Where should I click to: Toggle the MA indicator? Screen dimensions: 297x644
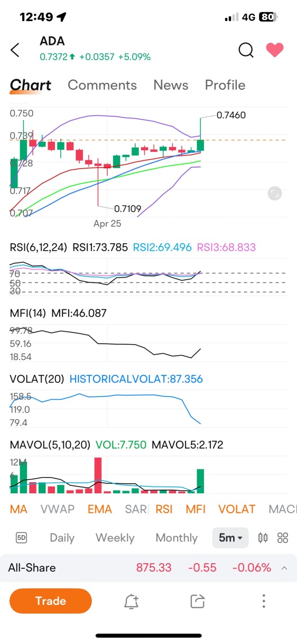18,509
